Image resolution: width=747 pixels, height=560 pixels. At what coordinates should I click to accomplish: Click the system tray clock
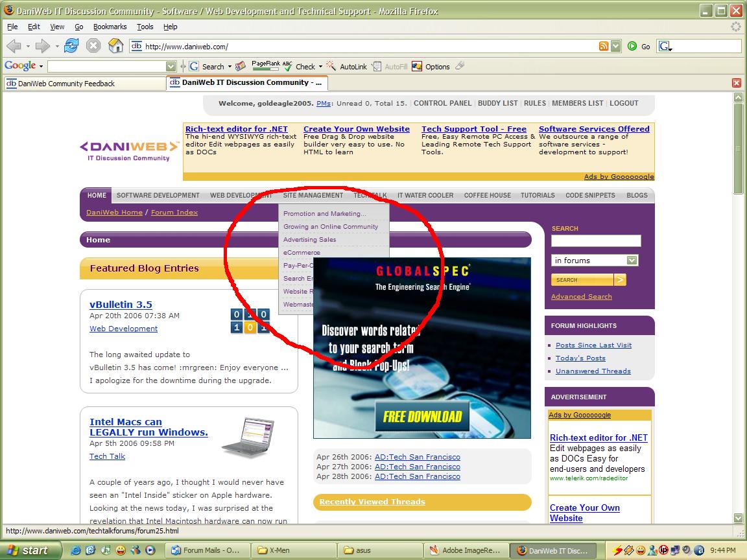[723, 550]
